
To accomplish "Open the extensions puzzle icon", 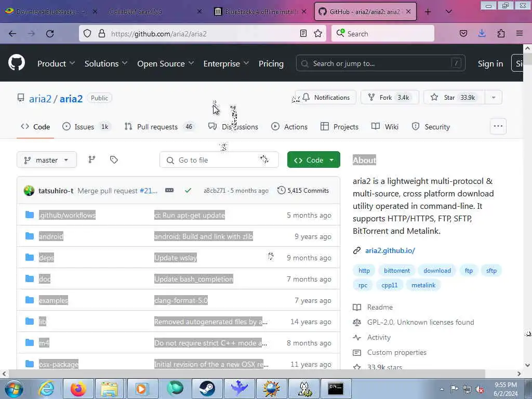I will (x=501, y=33).
